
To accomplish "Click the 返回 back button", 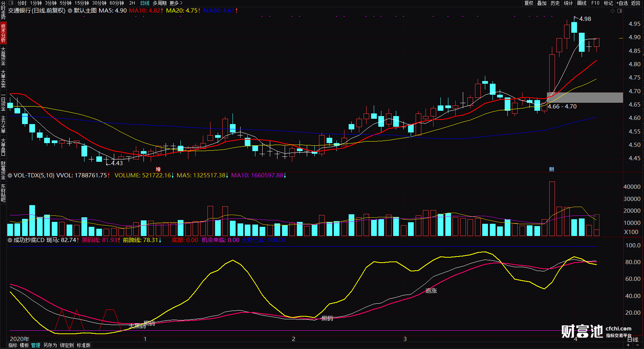I will 636,3.
